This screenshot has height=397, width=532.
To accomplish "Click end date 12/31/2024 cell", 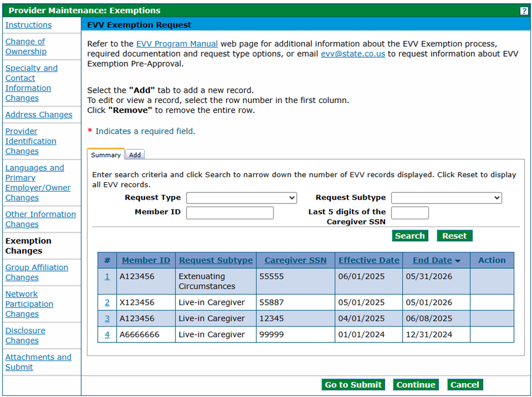I will (437, 335).
